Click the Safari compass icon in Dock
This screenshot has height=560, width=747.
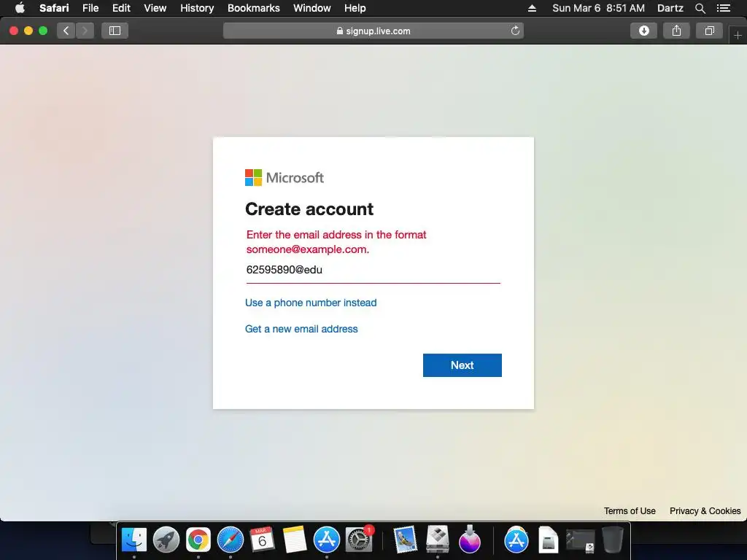point(231,540)
